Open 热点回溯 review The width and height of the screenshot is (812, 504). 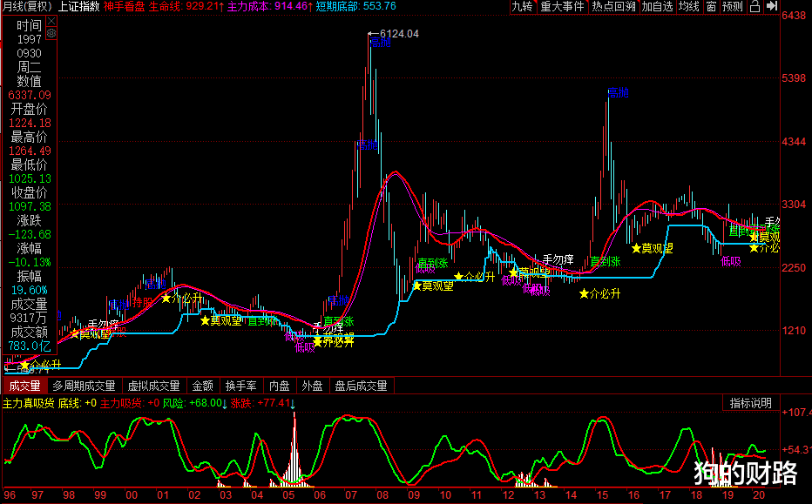[x=613, y=6]
